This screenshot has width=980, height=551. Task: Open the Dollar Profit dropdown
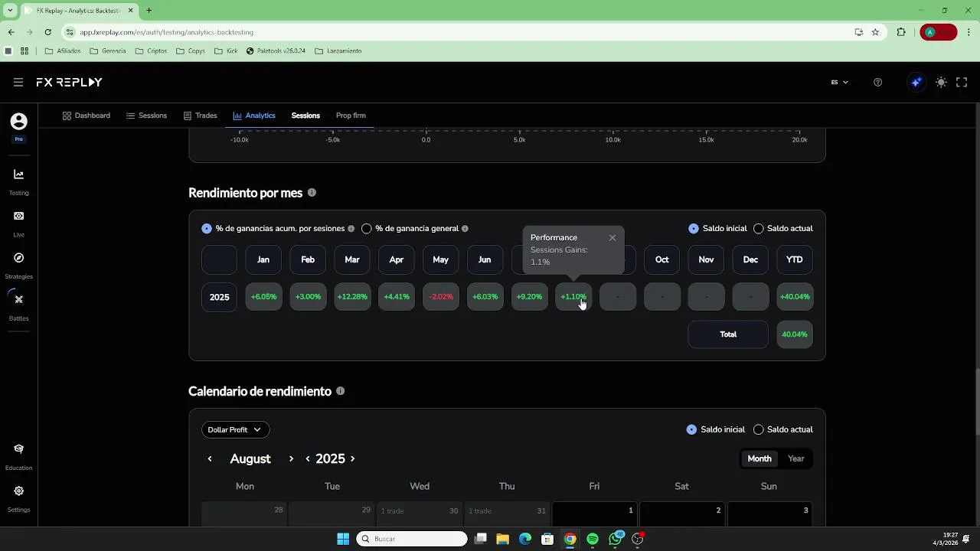point(235,430)
